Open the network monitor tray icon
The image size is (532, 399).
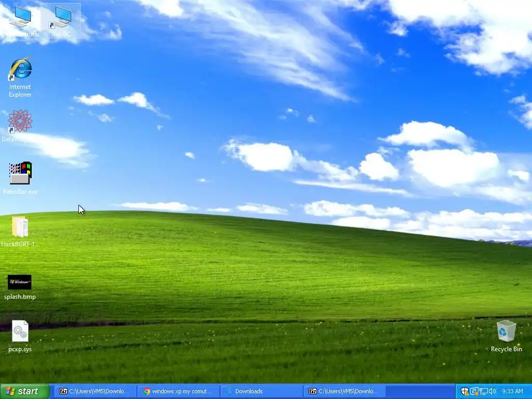[484, 391]
